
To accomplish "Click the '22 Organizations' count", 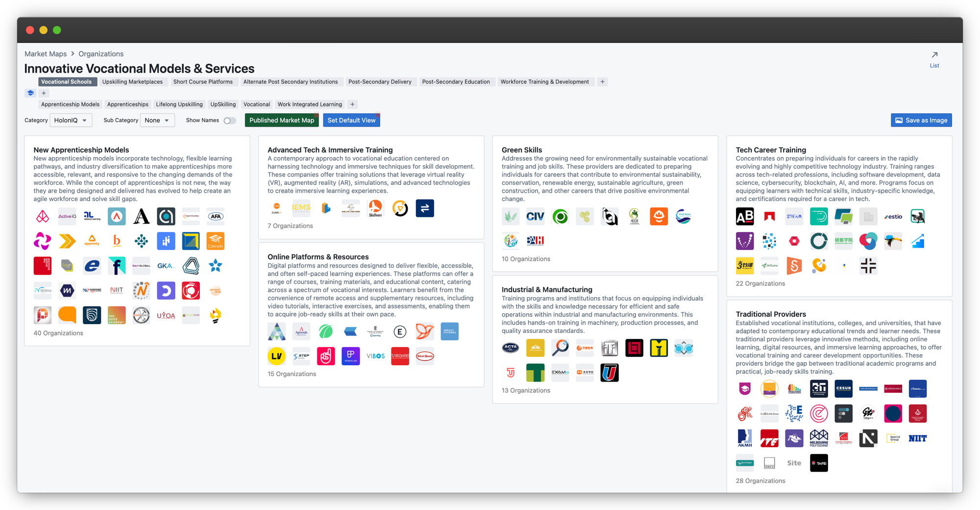I will (760, 283).
